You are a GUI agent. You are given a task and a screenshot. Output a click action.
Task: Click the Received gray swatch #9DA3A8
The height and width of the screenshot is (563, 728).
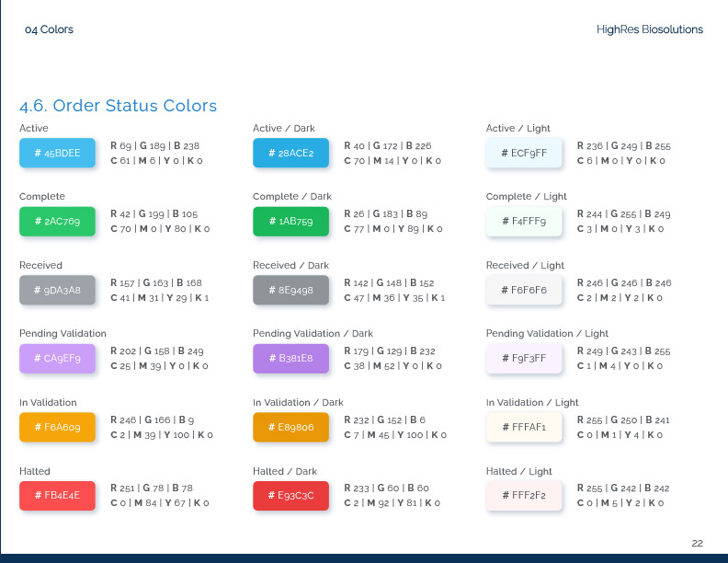(57, 290)
